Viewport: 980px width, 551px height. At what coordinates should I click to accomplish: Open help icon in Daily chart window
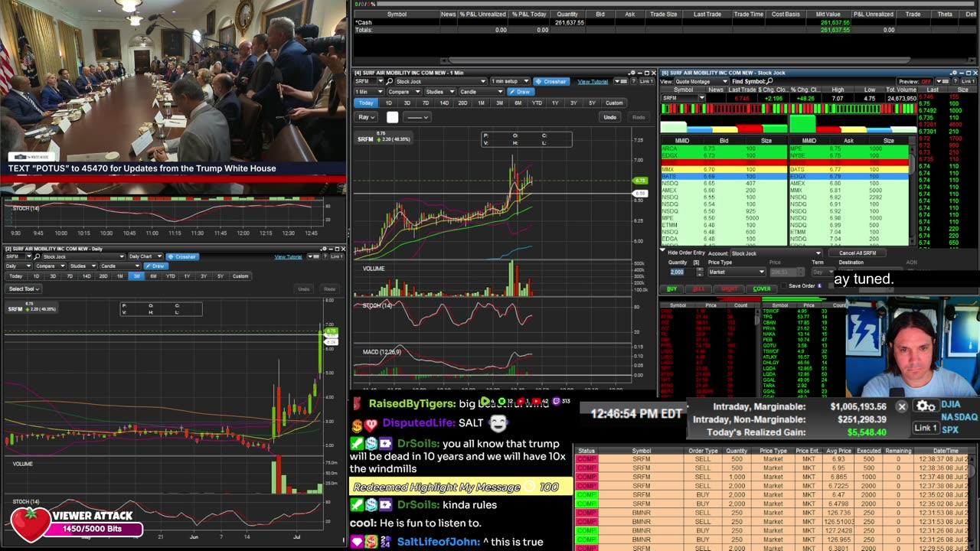[325, 256]
